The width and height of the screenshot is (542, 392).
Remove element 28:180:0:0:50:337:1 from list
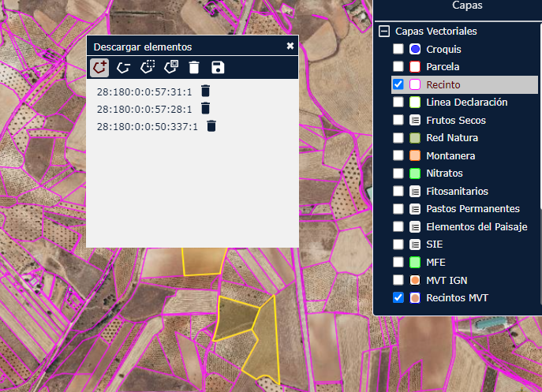[x=211, y=125]
